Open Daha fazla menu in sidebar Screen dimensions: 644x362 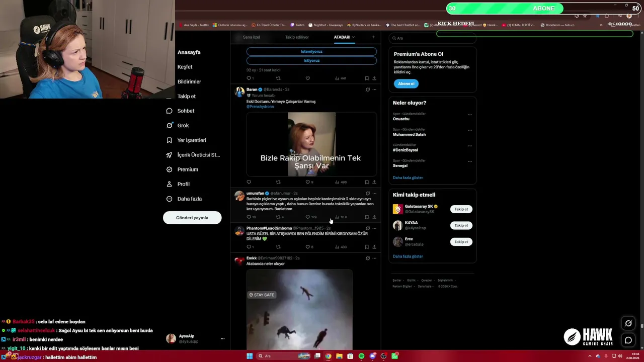click(184, 199)
